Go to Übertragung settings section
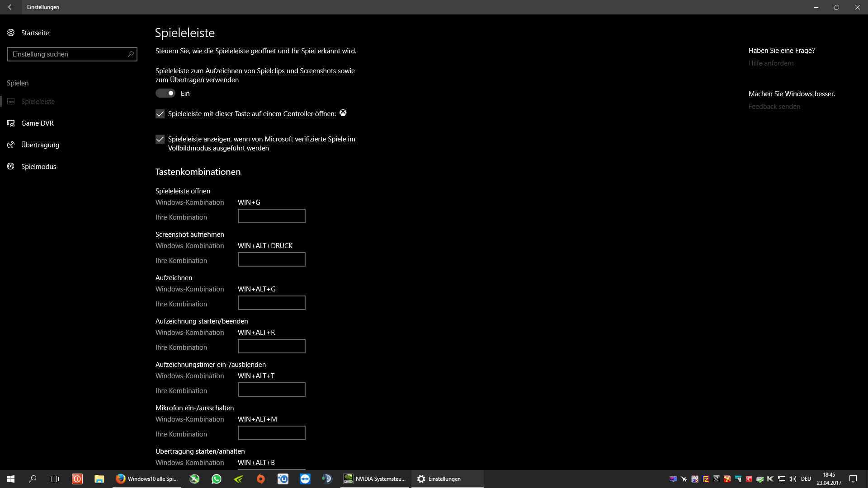The image size is (868, 488). coord(40,145)
